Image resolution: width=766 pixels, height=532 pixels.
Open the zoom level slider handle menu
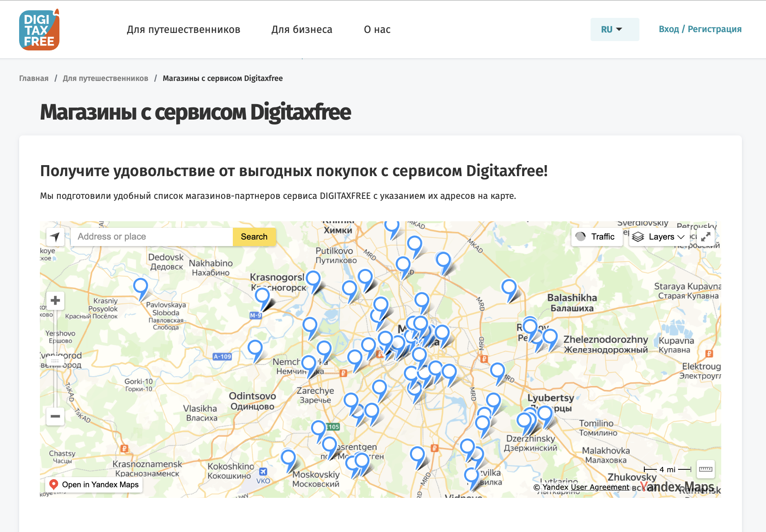pos(56,361)
